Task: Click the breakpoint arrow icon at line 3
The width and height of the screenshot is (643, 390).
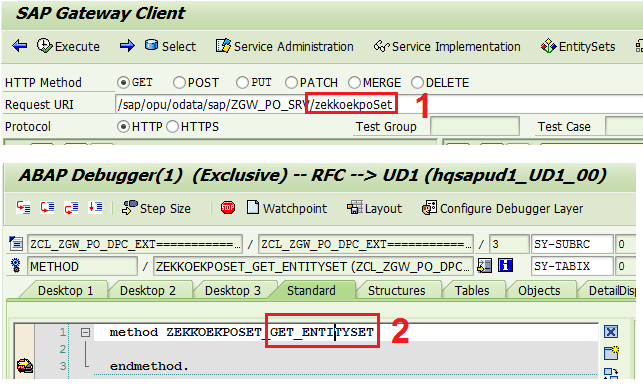Action: pos(25,365)
